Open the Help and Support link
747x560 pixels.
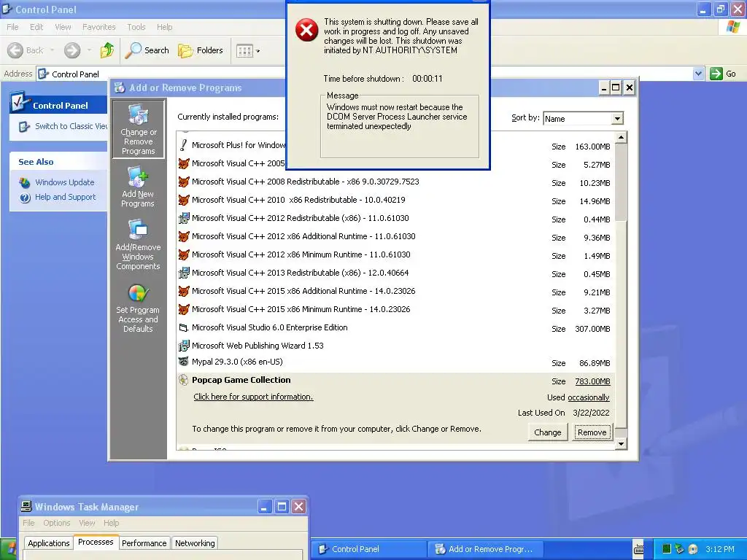click(x=65, y=197)
